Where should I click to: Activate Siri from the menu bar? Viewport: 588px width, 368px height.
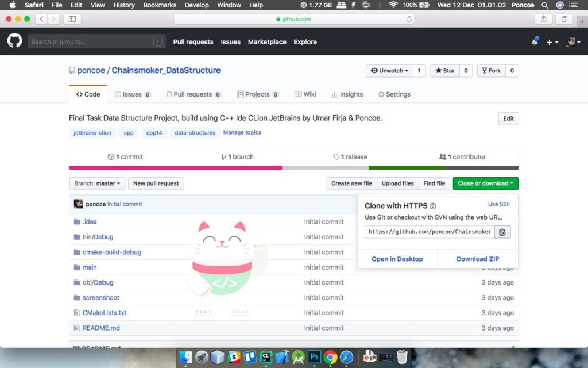pyautogui.click(x=559, y=5)
